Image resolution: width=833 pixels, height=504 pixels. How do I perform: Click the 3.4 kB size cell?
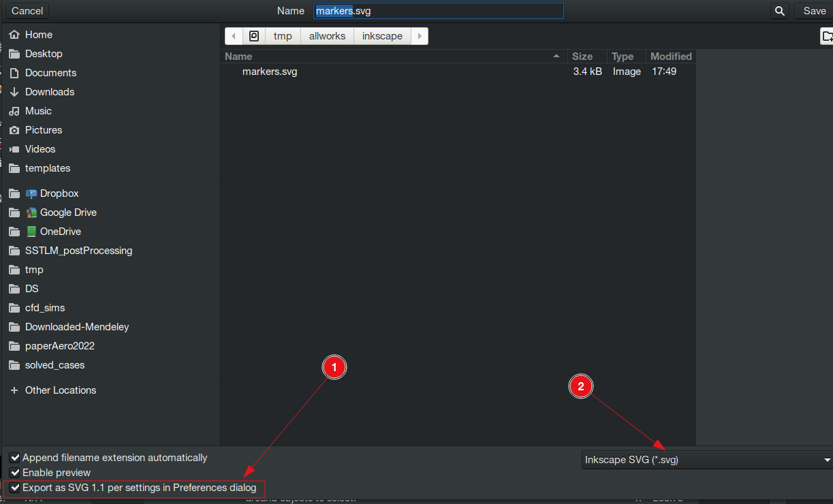pyautogui.click(x=587, y=72)
